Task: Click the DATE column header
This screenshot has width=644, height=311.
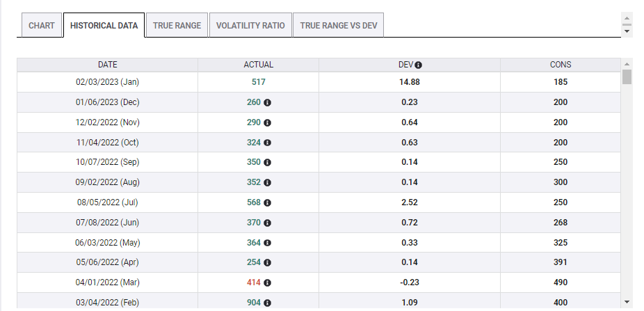Action: click(108, 65)
